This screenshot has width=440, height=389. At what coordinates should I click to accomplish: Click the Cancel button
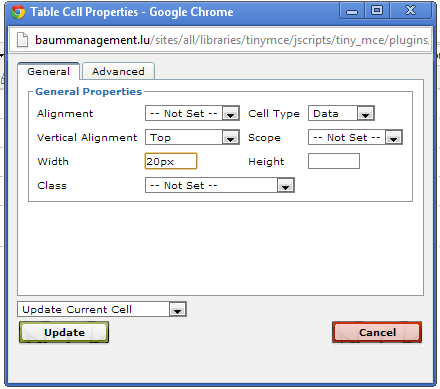pos(377,332)
